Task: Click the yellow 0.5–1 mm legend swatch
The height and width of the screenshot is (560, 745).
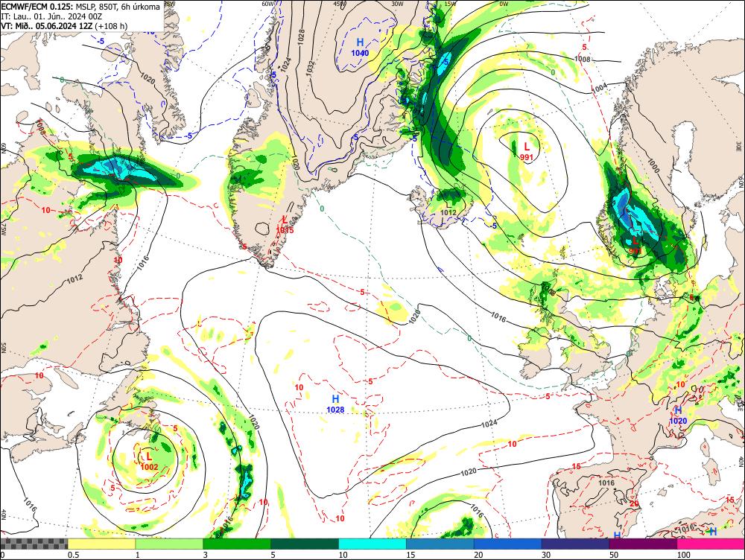Action: click(101, 544)
